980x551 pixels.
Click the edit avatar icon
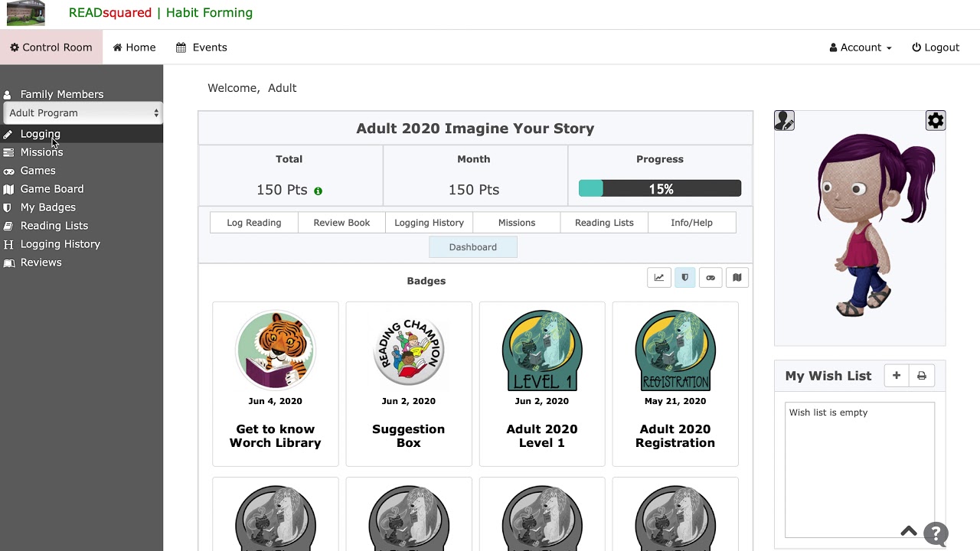784,121
